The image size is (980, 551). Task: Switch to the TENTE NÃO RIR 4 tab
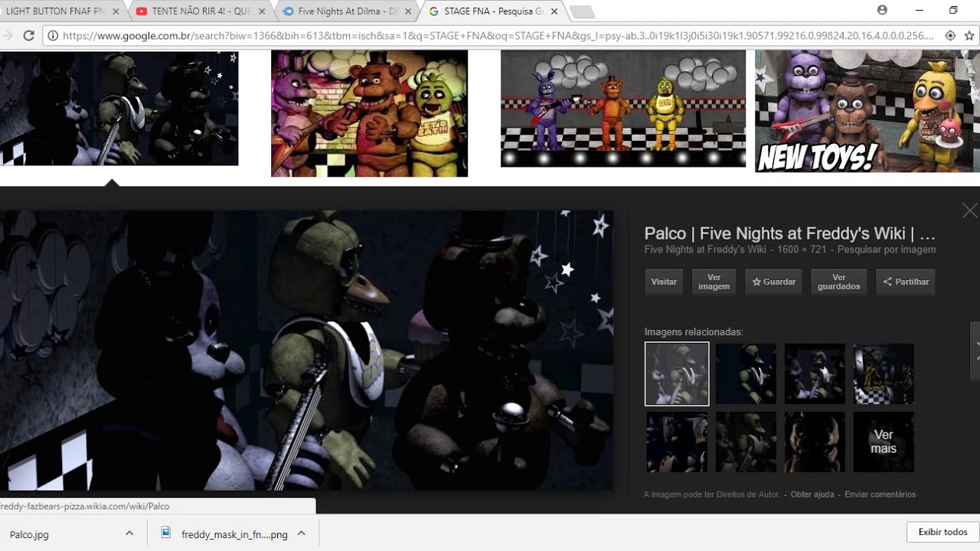(201, 11)
